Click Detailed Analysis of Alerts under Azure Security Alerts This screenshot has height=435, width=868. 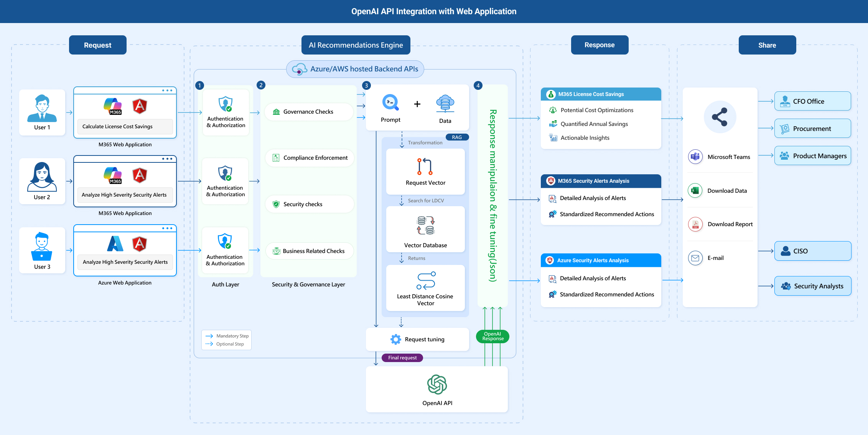click(593, 278)
